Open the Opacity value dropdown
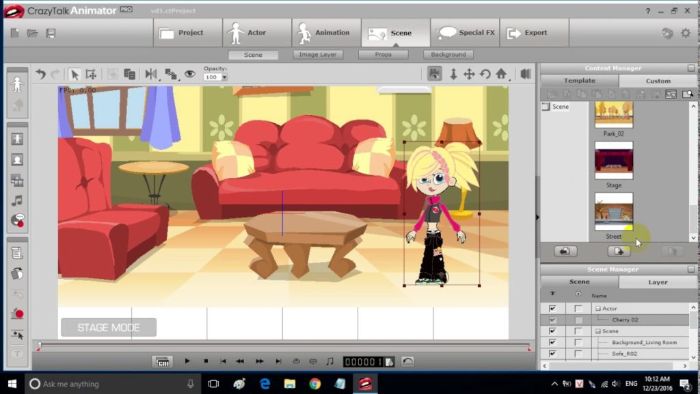The height and width of the screenshot is (394, 700). click(x=224, y=77)
